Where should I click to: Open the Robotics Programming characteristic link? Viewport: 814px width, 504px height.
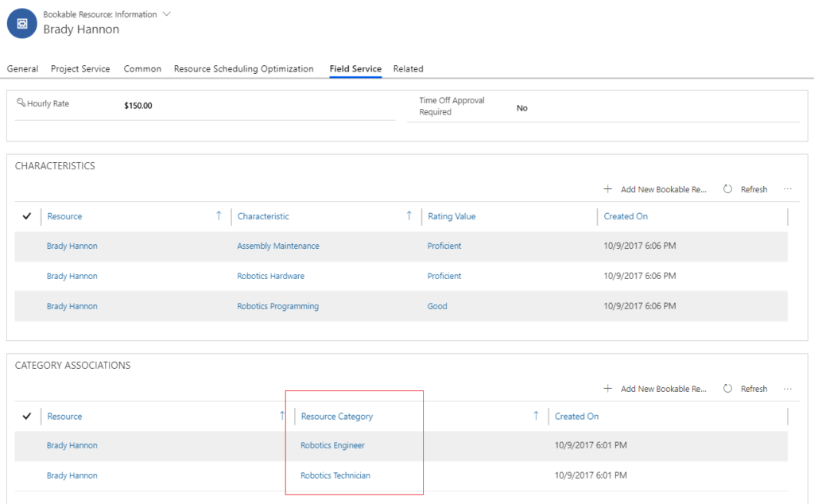point(277,307)
